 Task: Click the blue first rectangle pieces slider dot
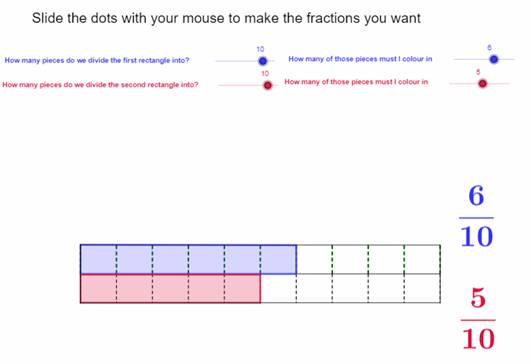coord(263,61)
